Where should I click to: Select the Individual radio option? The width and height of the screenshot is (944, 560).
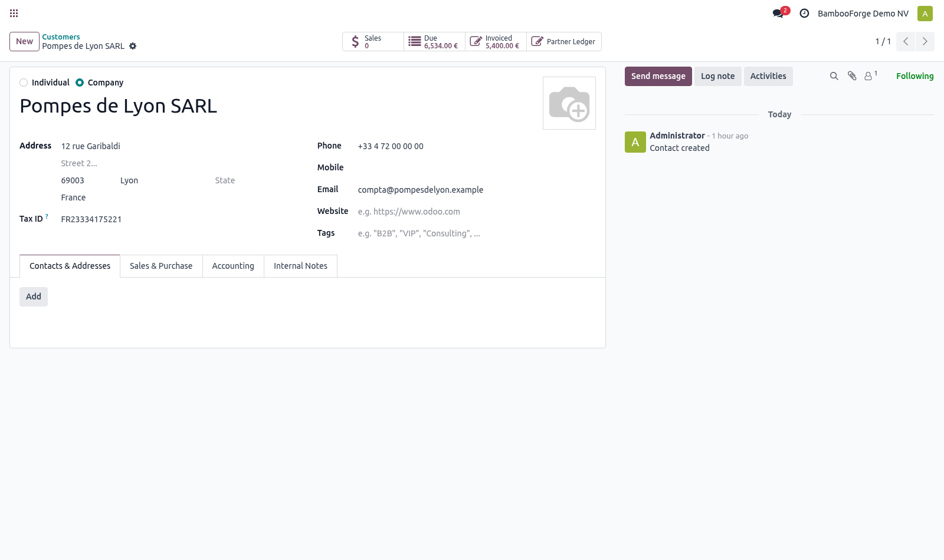[24, 83]
